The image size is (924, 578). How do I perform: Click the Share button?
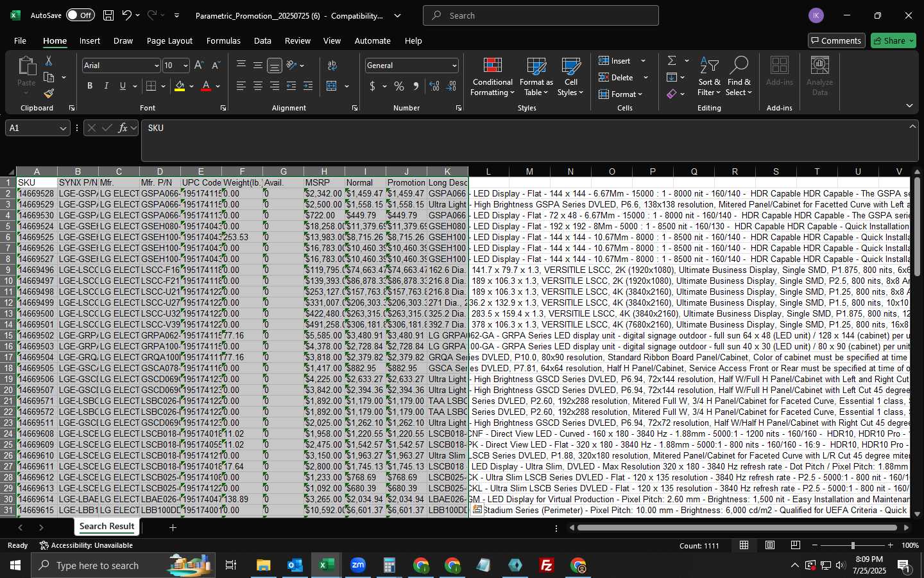click(x=893, y=40)
